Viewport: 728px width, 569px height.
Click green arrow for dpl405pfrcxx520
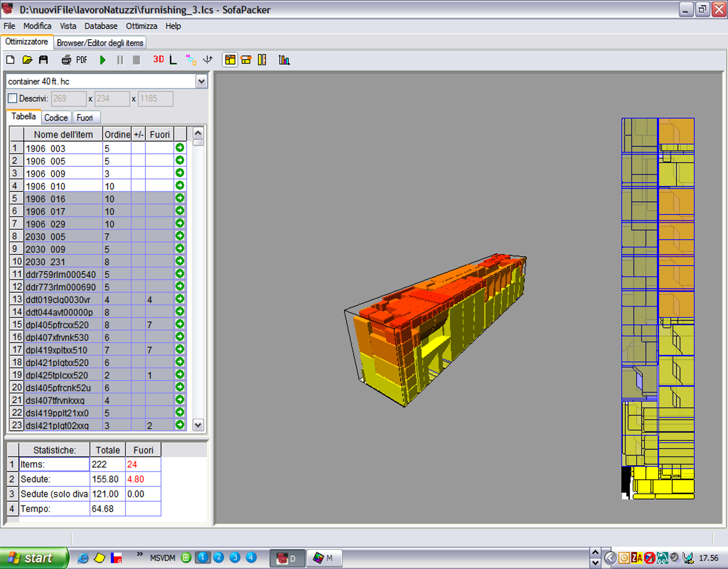coord(180,324)
